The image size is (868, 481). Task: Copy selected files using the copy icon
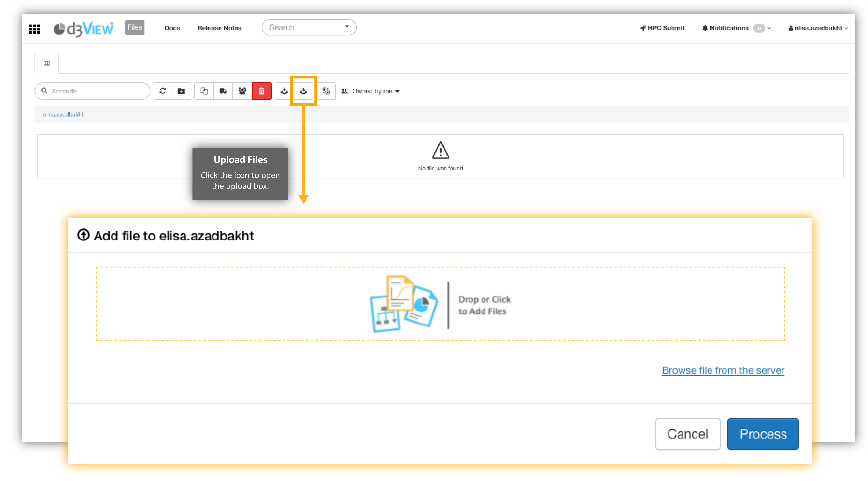pyautogui.click(x=204, y=91)
